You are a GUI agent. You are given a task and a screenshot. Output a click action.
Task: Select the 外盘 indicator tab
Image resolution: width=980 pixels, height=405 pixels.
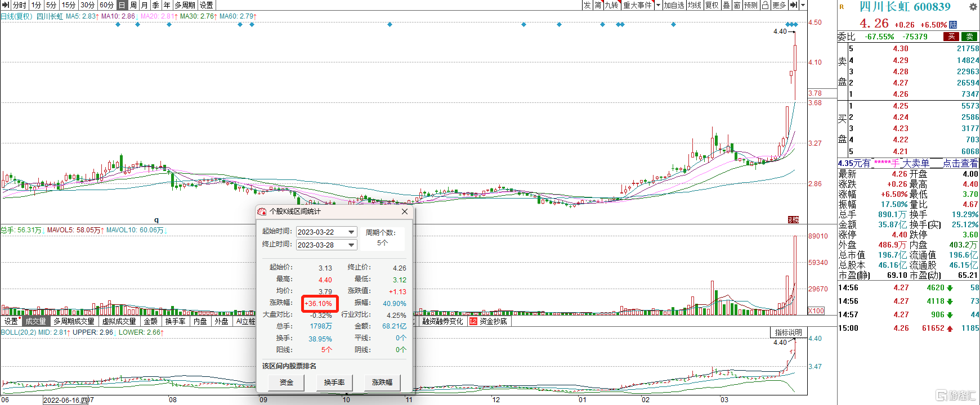click(222, 321)
